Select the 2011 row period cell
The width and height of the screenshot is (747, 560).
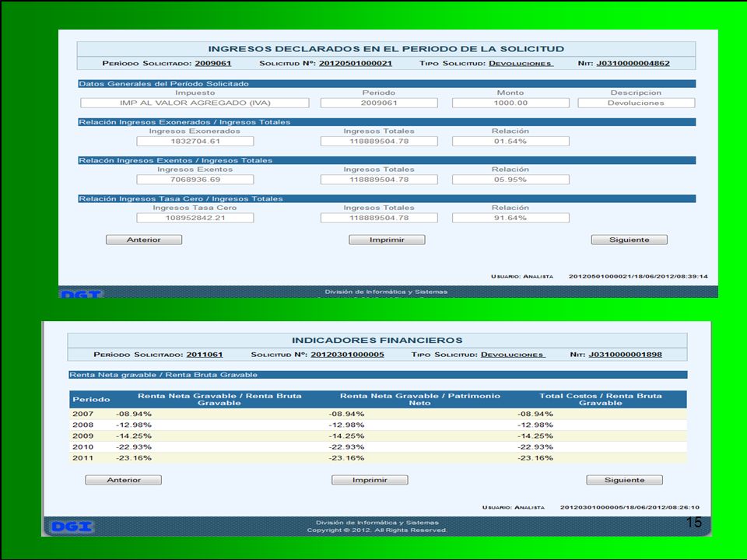click(x=83, y=457)
